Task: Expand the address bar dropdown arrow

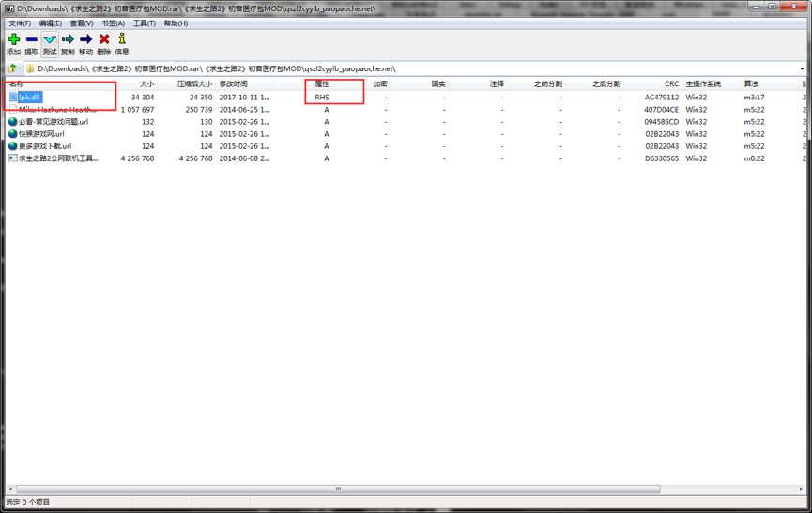Action: click(x=802, y=68)
